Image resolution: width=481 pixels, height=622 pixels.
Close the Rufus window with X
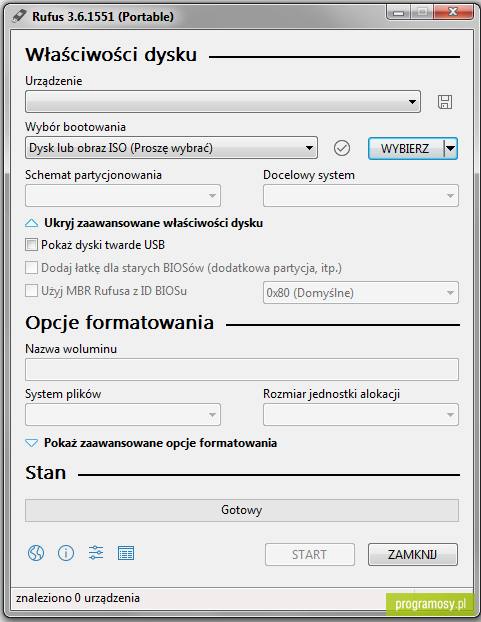pos(453,12)
